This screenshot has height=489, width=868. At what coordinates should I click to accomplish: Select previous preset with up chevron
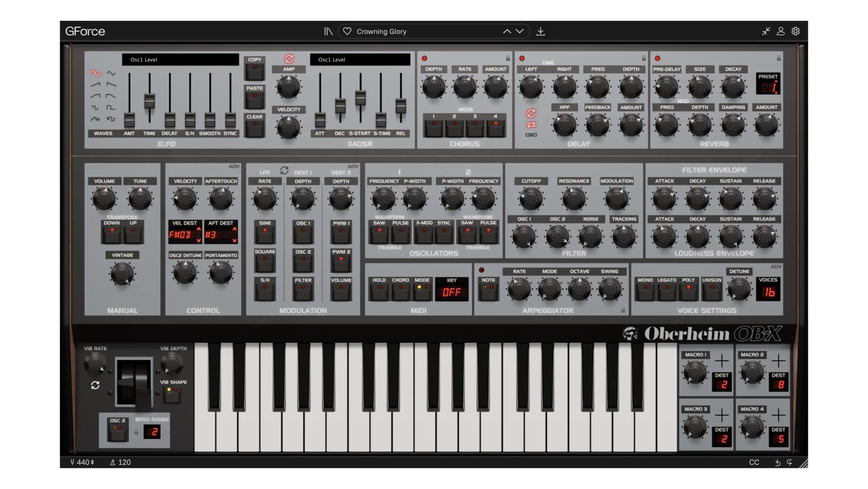506,31
